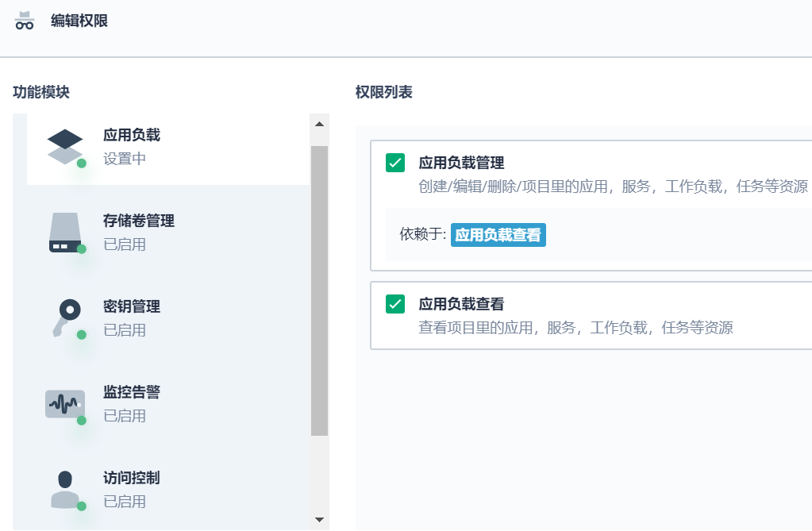Click the 已启用 status under 监控告警

click(125, 416)
